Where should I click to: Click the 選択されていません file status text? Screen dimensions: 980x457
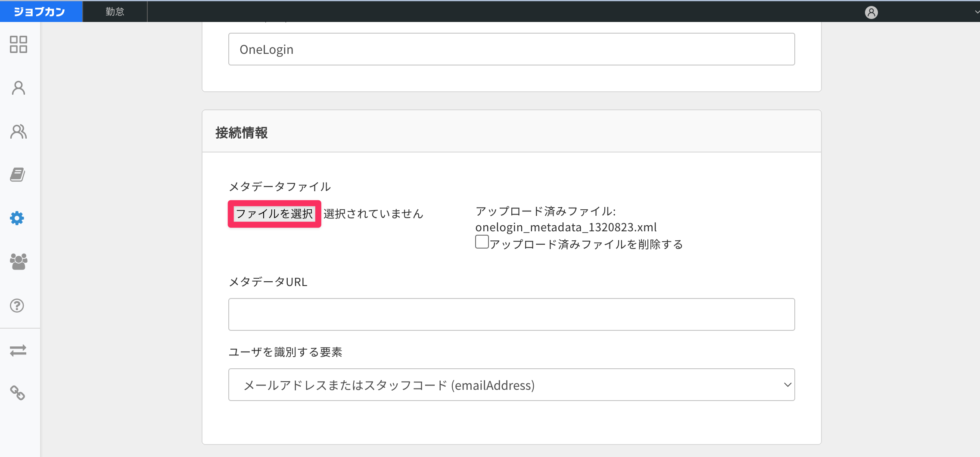coord(373,214)
